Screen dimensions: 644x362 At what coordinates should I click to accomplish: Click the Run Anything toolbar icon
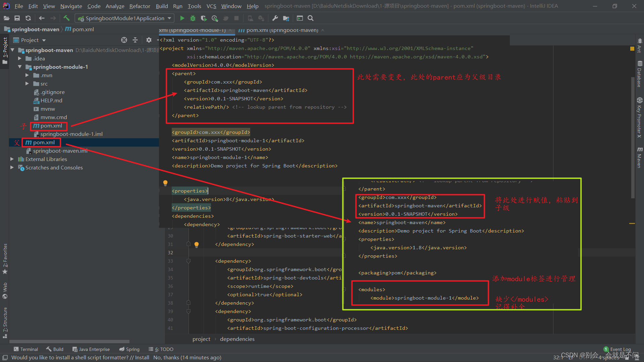(x=300, y=18)
